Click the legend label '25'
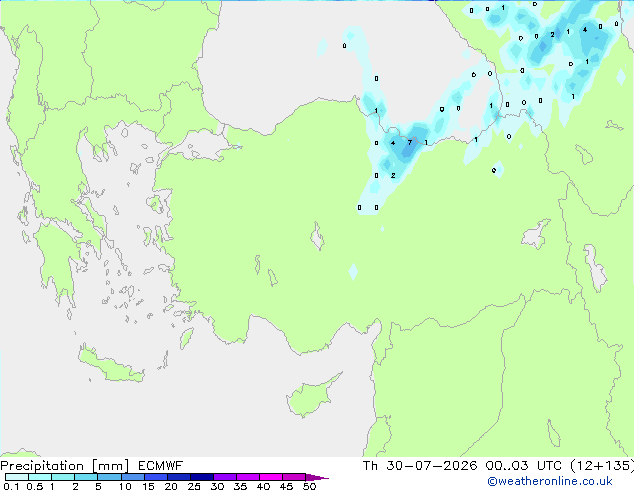The width and height of the screenshot is (634, 490). pyautogui.click(x=194, y=486)
